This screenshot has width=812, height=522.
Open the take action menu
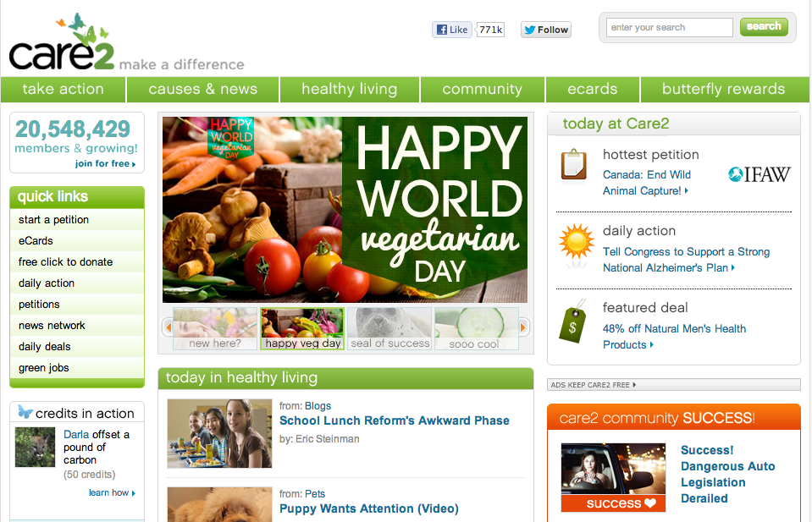[64, 89]
